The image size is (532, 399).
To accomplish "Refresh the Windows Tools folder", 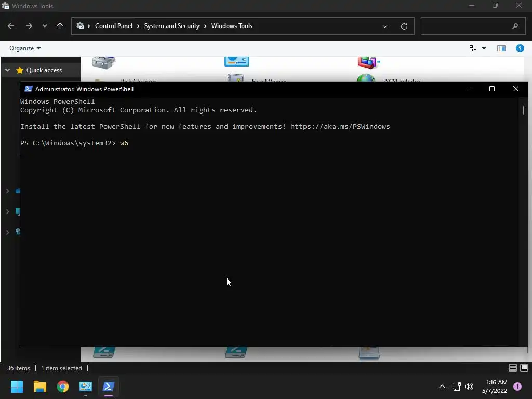I will pos(404,26).
